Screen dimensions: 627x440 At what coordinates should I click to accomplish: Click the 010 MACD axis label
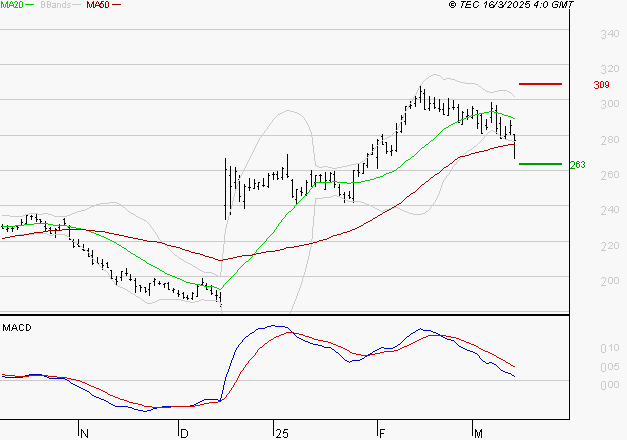pyautogui.click(x=607, y=348)
